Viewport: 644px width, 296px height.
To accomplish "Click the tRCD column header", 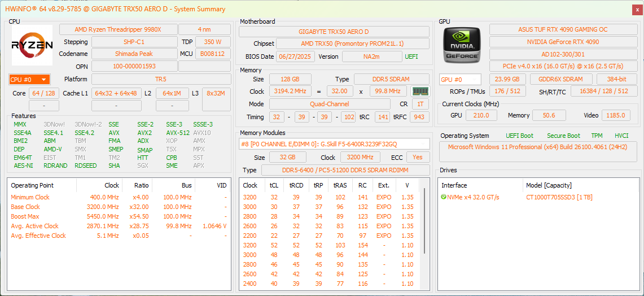I will (x=296, y=185).
